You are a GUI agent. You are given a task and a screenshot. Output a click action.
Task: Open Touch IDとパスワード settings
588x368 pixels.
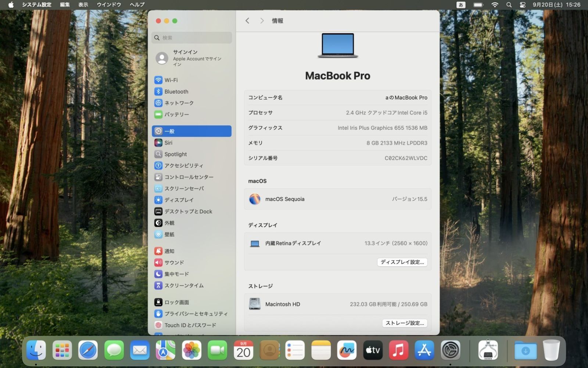pyautogui.click(x=191, y=325)
